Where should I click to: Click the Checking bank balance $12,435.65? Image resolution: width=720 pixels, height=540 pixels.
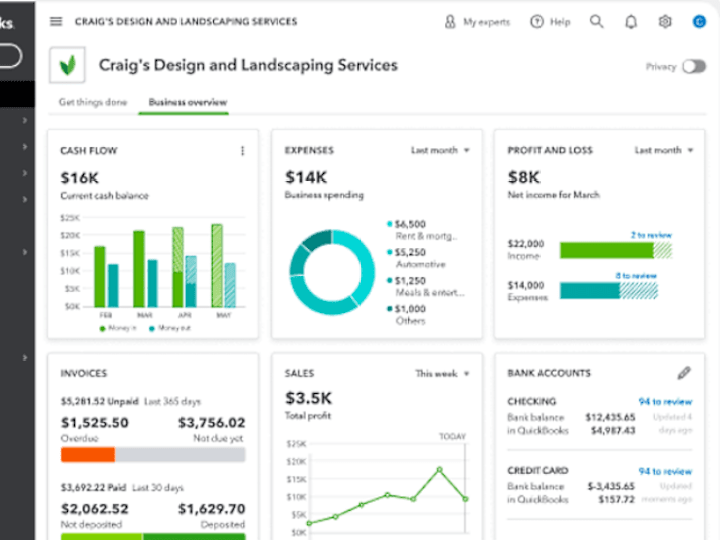tap(610, 417)
